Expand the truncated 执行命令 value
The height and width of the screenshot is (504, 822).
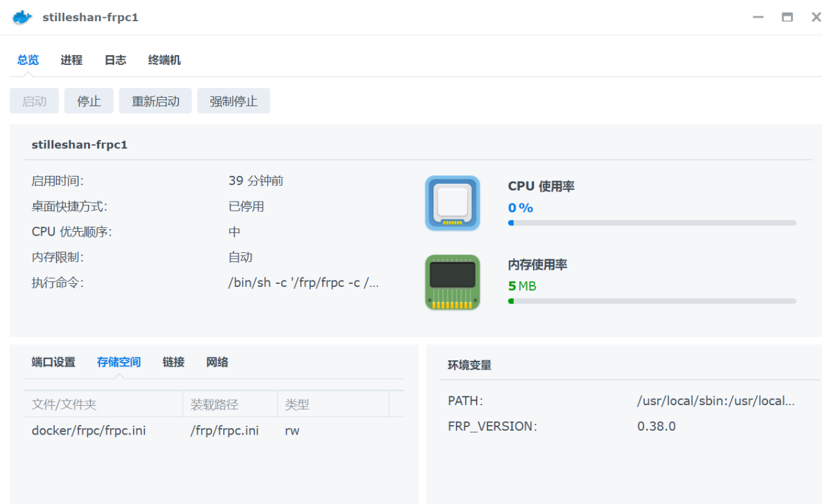click(x=302, y=282)
